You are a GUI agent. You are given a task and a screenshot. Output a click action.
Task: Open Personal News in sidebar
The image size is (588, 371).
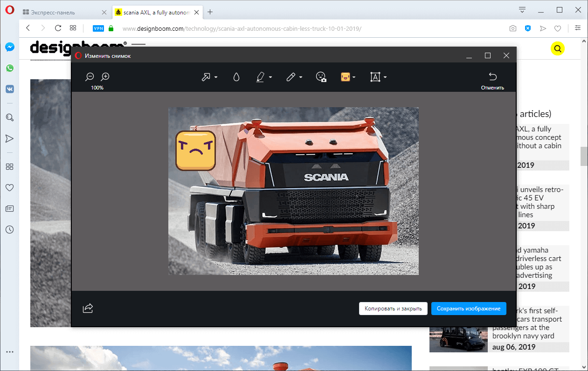point(10,208)
